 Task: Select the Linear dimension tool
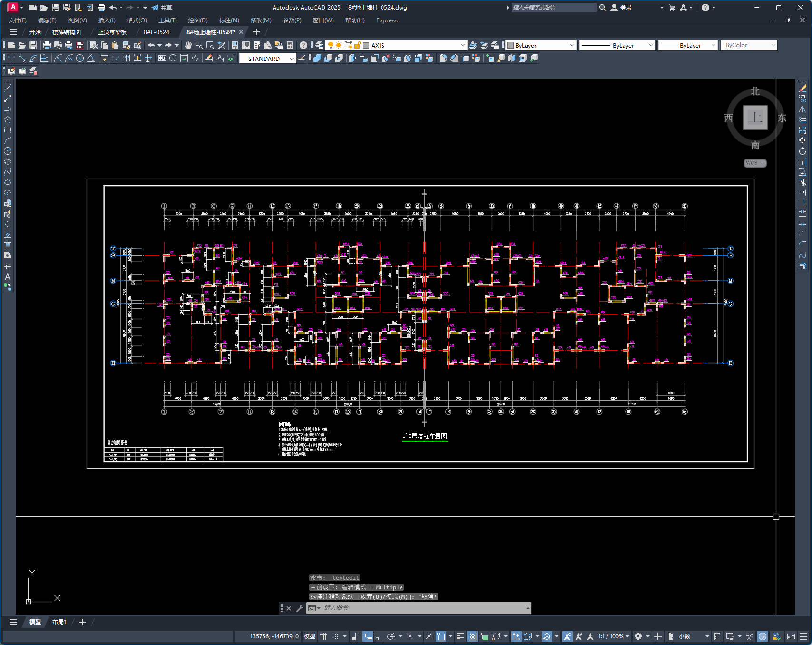(11, 58)
